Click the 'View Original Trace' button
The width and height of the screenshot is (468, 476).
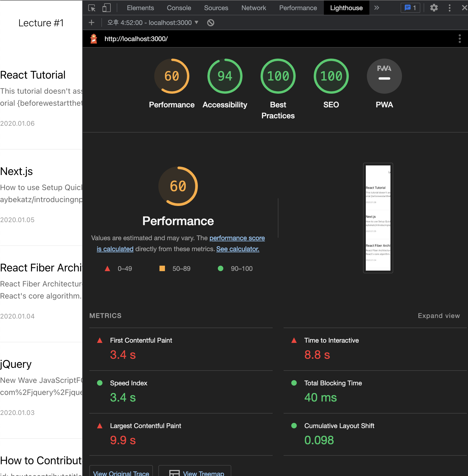pyautogui.click(x=121, y=471)
